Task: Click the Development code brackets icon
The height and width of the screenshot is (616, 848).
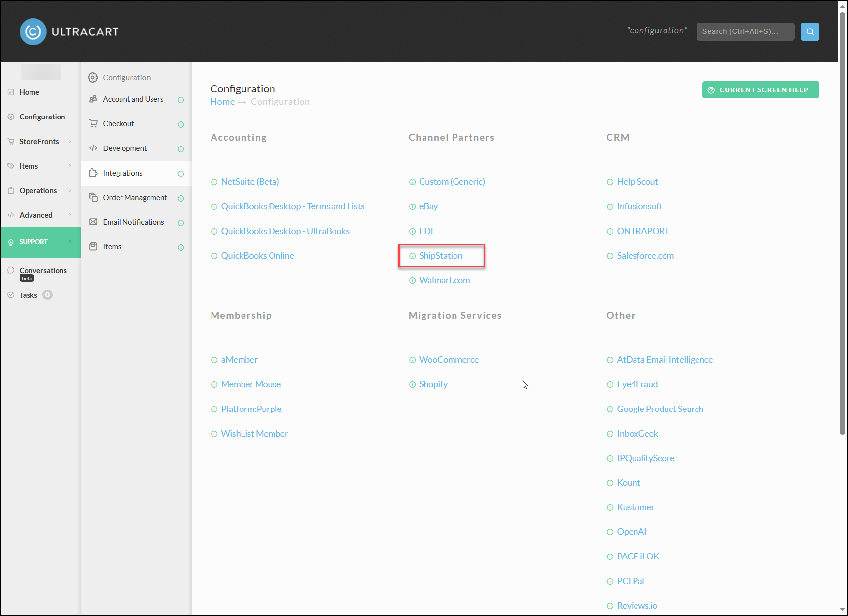Action: (x=93, y=148)
